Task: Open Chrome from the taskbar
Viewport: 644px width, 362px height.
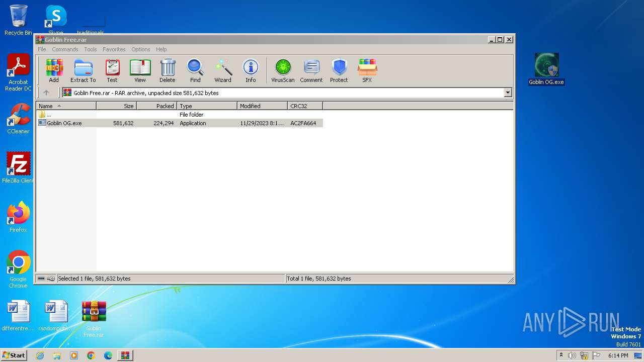Action: click(91, 355)
